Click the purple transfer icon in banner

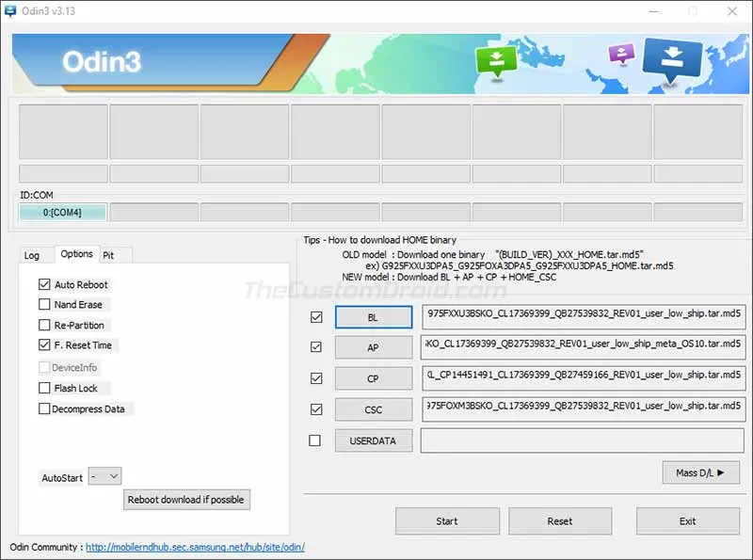tap(622, 54)
